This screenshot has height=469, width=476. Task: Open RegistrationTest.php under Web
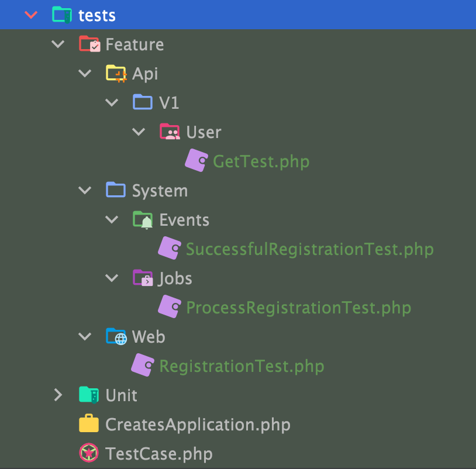click(242, 366)
